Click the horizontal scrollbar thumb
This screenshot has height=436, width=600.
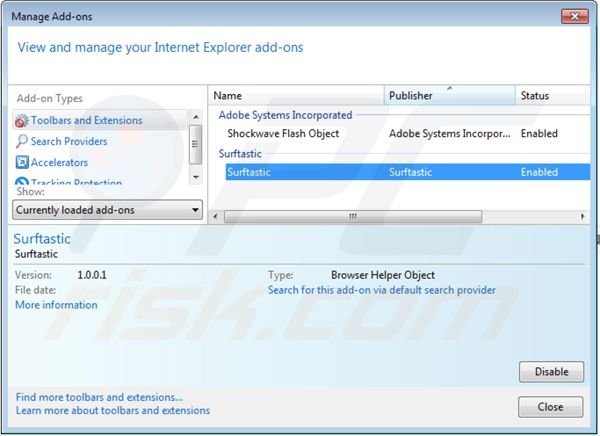click(353, 216)
